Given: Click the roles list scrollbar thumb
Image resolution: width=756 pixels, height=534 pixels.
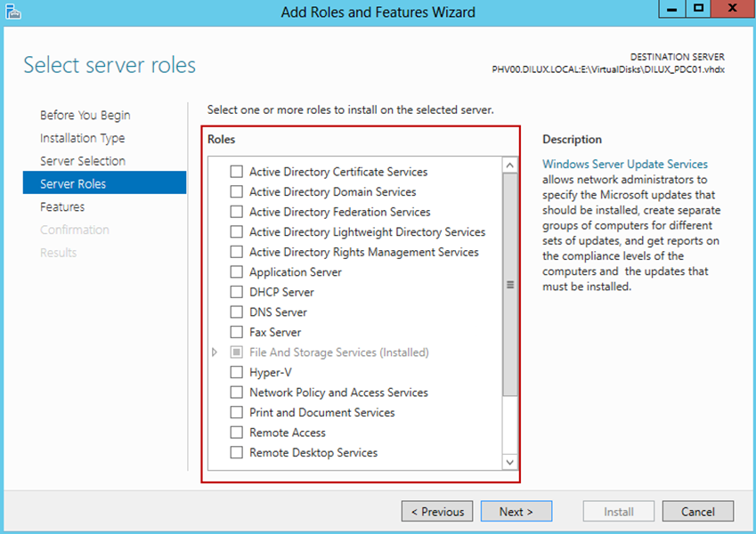Looking at the screenshot, I should [509, 285].
